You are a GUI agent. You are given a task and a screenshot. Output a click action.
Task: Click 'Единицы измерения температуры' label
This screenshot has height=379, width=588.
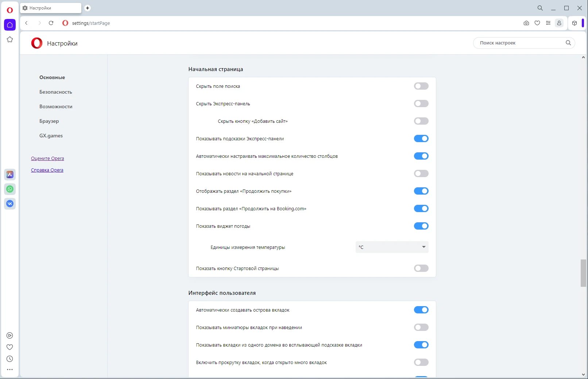point(248,247)
